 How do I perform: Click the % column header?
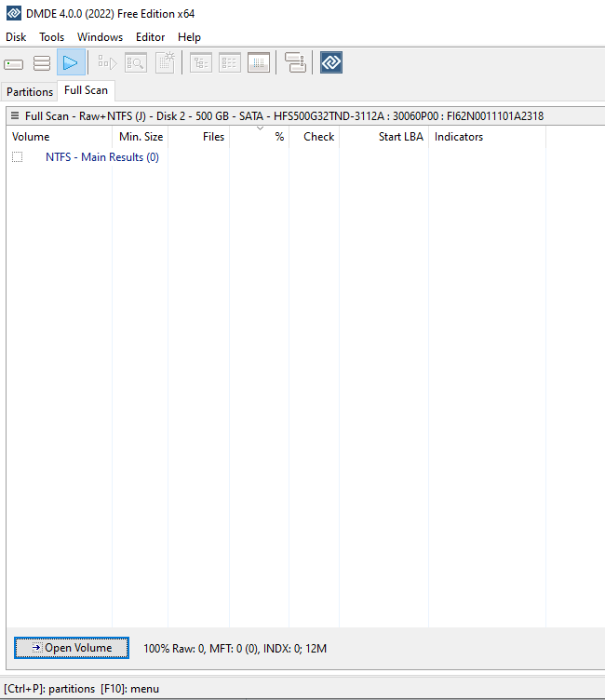260,137
